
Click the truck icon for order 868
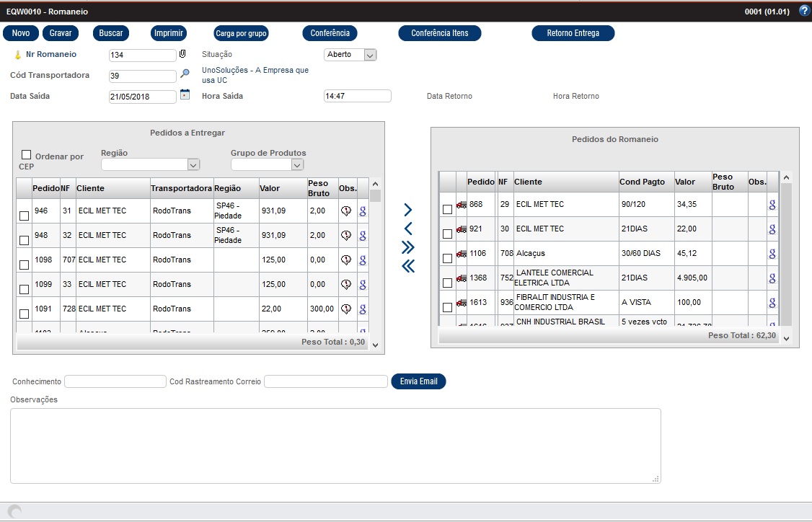pos(462,205)
